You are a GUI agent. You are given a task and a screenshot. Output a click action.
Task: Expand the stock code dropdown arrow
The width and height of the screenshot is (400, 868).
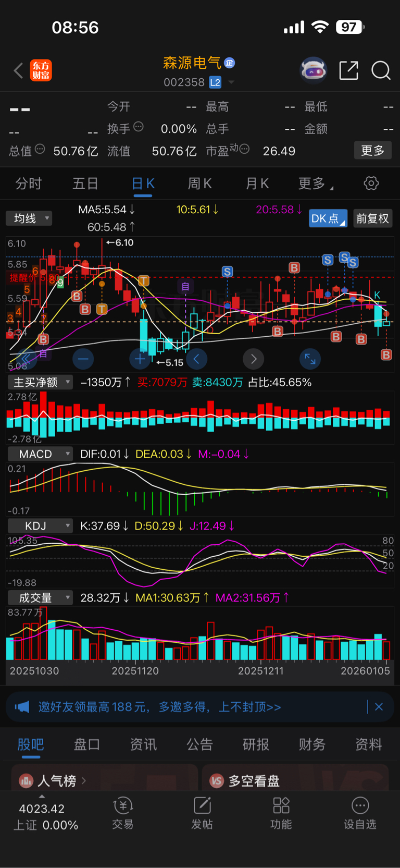(231, 82)
